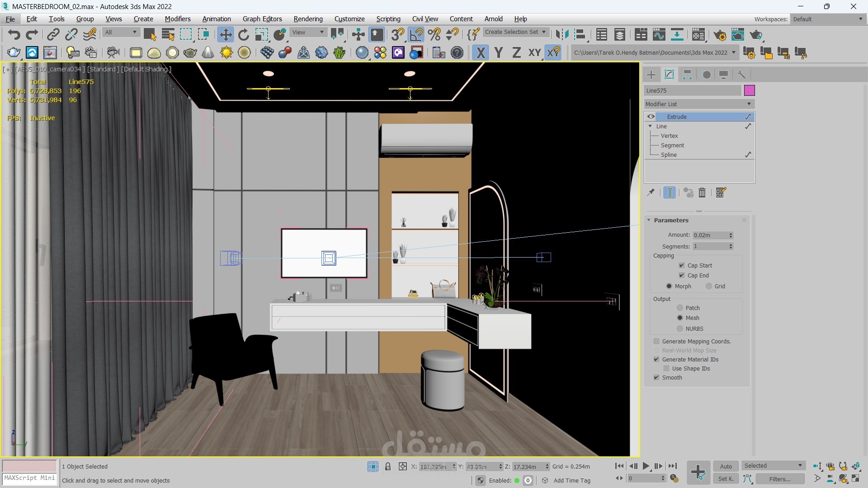Click the Auto key button

pos(726,466)
